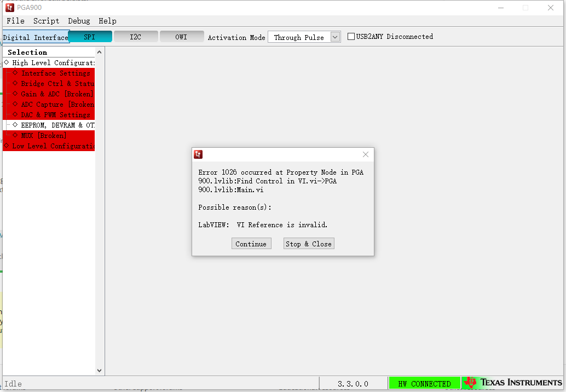This screenshot has width=566, height=392.
Task: Select the SPI interface tab
Action: coord(90,37)
